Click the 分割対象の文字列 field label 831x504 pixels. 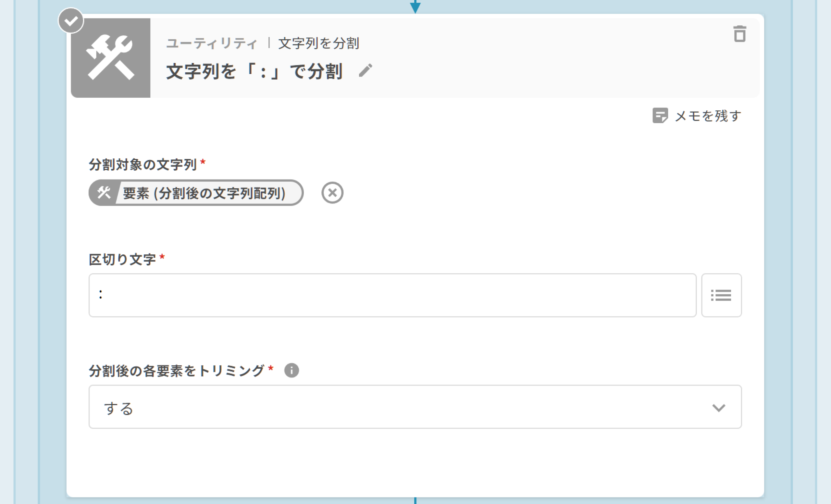[x=143, y=165]
